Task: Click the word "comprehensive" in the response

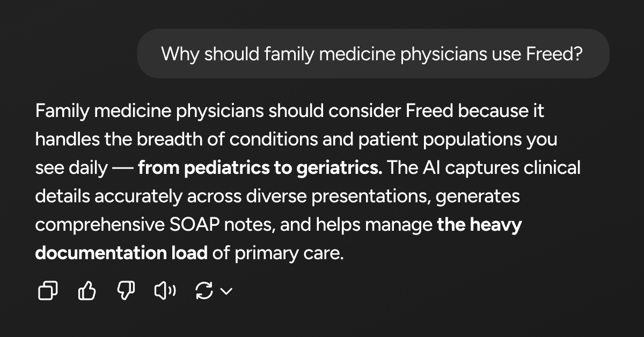Action: (97, 225)
